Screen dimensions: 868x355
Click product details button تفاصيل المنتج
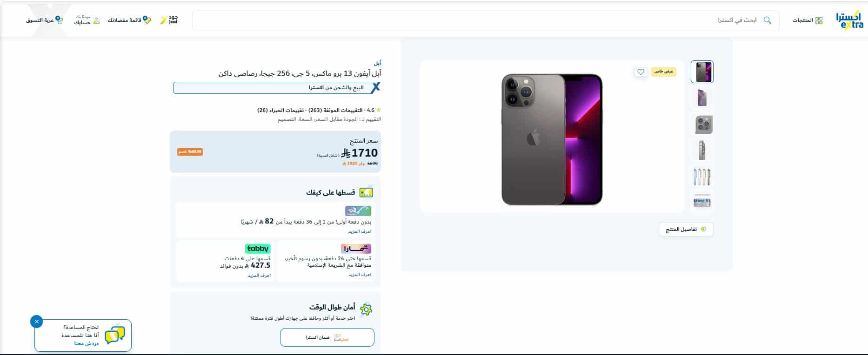686,230
